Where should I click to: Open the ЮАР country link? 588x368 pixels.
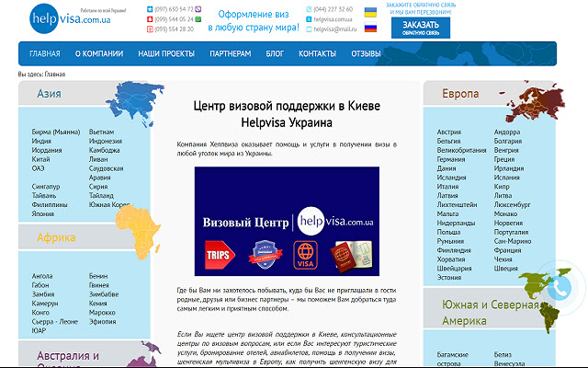coord(39,330)
